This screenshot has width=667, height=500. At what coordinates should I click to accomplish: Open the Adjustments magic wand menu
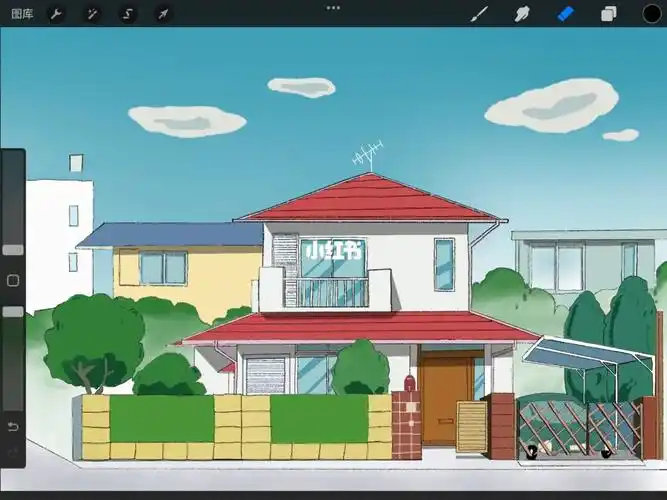pos(92,14)
